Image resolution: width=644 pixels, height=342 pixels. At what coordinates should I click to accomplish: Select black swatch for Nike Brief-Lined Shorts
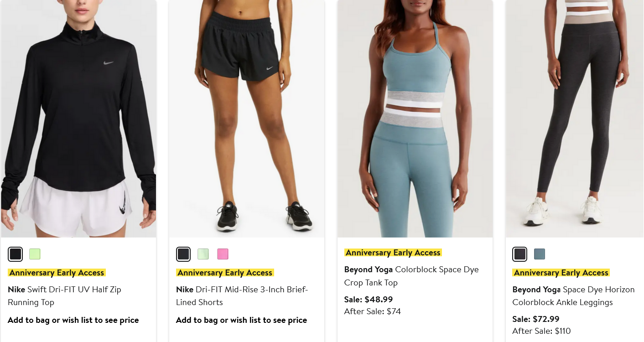pos(183,254)
